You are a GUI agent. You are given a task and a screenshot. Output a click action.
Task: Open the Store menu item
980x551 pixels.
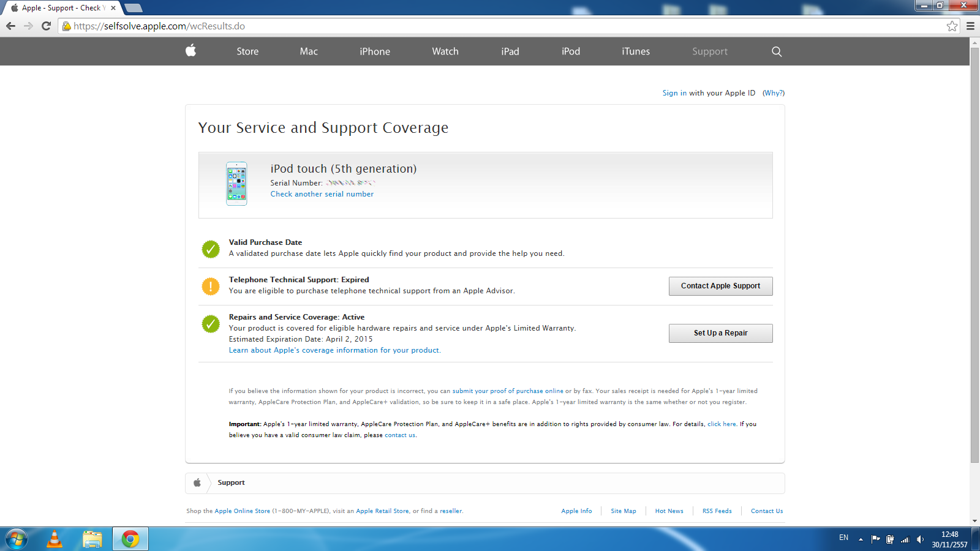pyautogui.click(x=247, y=51)
